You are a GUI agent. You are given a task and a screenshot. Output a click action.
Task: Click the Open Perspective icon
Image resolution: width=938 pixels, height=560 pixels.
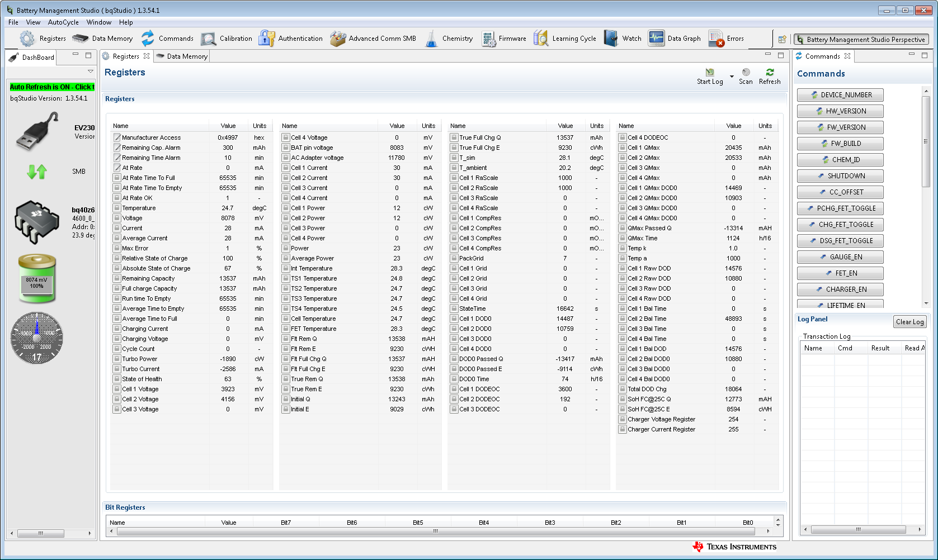click(x=782, y=39)
